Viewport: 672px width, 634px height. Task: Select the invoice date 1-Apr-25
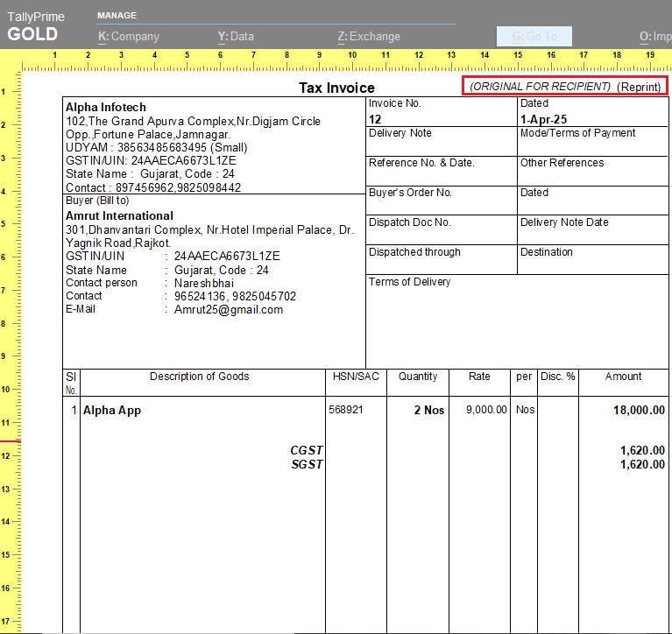pyautogui.click(x=538, y=119)
